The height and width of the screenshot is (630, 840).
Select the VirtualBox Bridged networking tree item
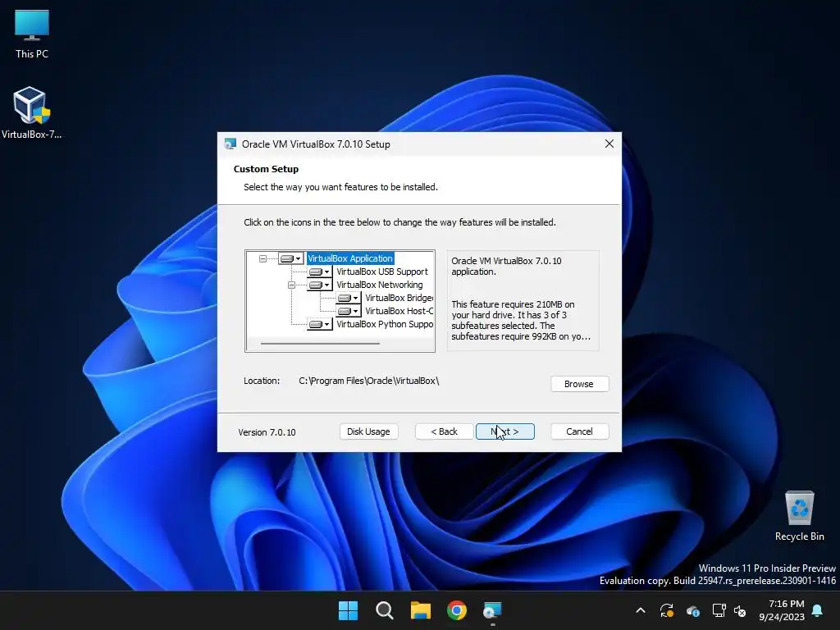[399, 299]
